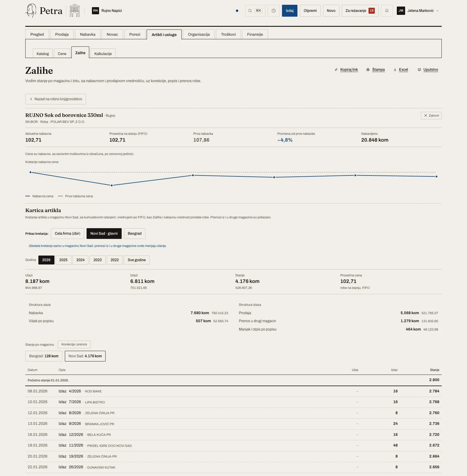The height and width of the screenshot is (476, 467).
Task: Filter by year 2023
Action: pyautogui.click(x=98, y=260)
